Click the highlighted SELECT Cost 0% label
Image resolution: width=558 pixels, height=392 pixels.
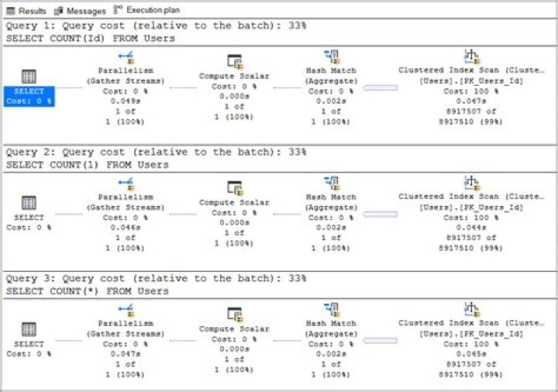29,96
